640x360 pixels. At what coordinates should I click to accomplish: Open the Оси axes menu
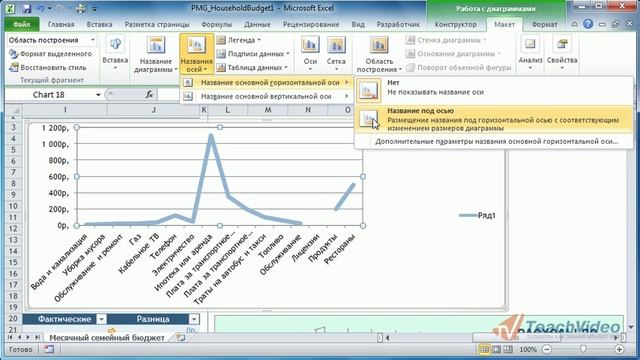coord(310,53)
